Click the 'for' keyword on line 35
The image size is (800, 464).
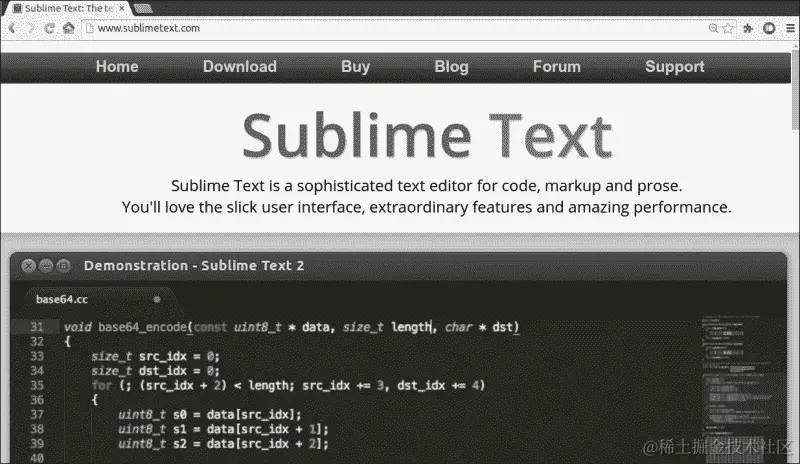tap(102, 385)
